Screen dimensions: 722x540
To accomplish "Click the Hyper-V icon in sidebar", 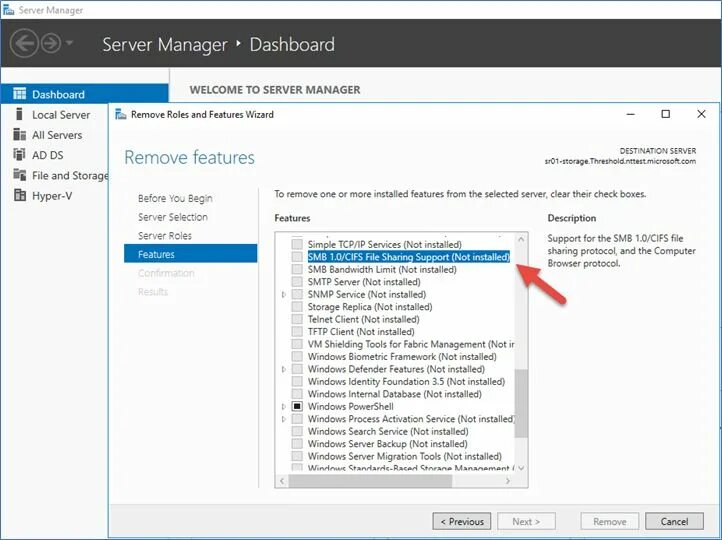I will pos(20,195).
